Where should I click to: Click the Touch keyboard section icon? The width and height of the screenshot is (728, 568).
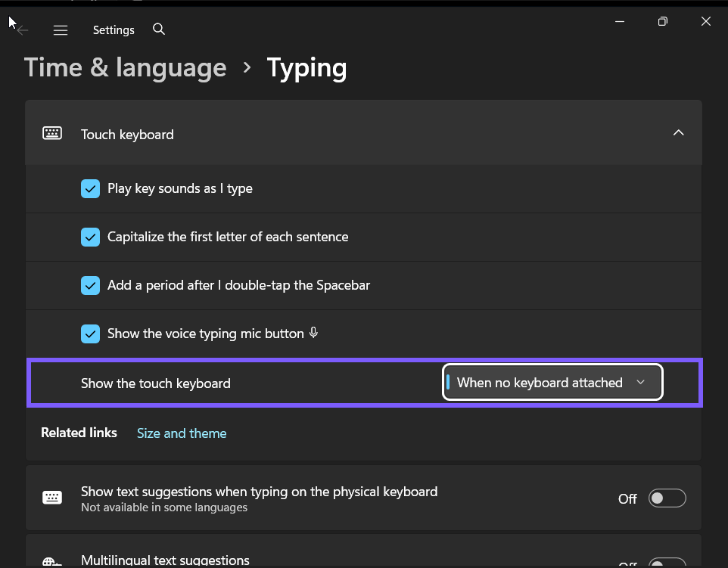[52, 133]
